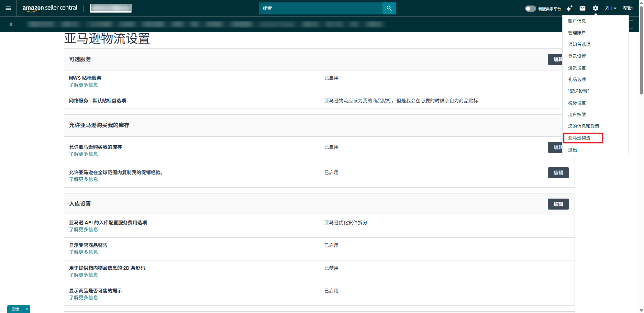Click the Amazon Seller Central logo
The height and width of the screenshot is (313, 644).
click(x=50, y=8)
